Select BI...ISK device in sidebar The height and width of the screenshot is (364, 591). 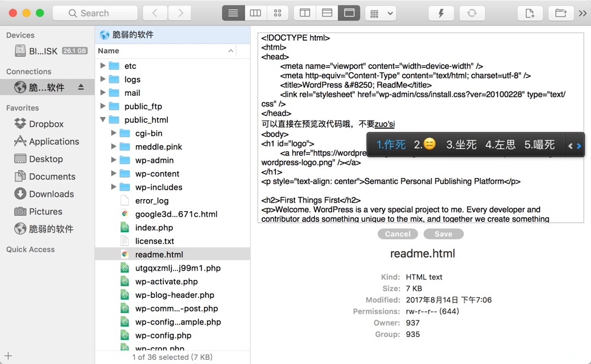47,51
